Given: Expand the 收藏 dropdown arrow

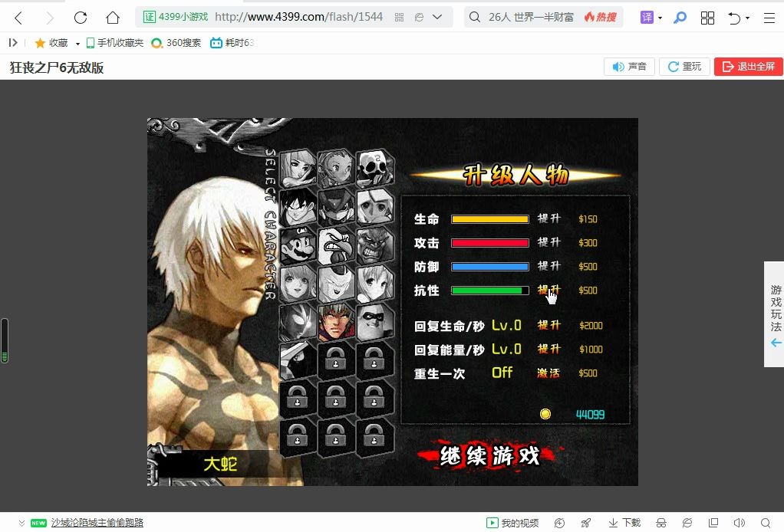Looking at the screenshot, I should pos(77,44).
